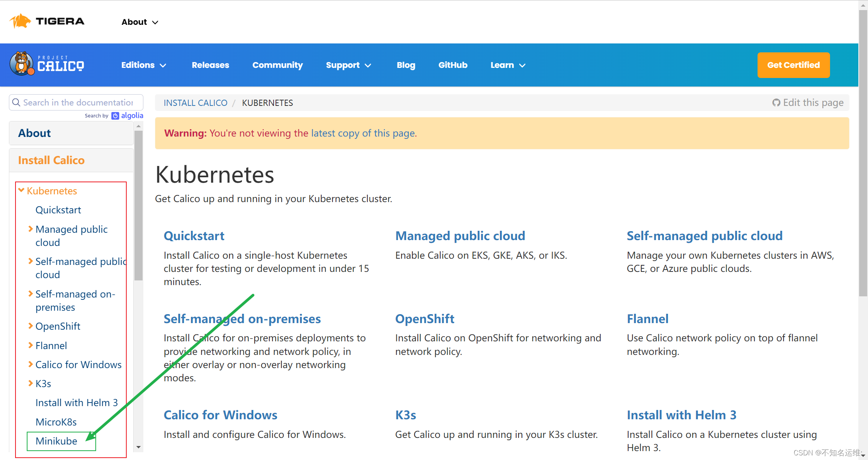Viewport: 868px width, 460px height.
Task: Click KUBERNETES breadcrumb text
Action: point(267,103)
